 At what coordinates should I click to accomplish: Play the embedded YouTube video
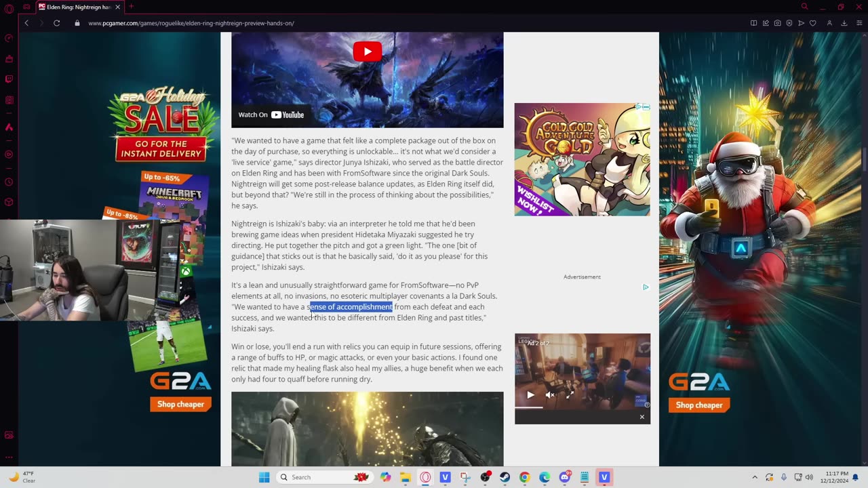coord(367,52)
